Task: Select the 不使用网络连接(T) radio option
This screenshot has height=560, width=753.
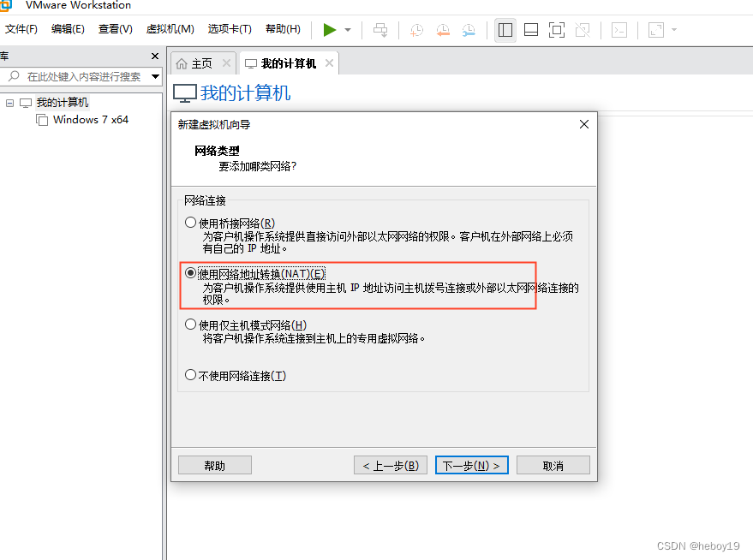Action: pos(191,375)
